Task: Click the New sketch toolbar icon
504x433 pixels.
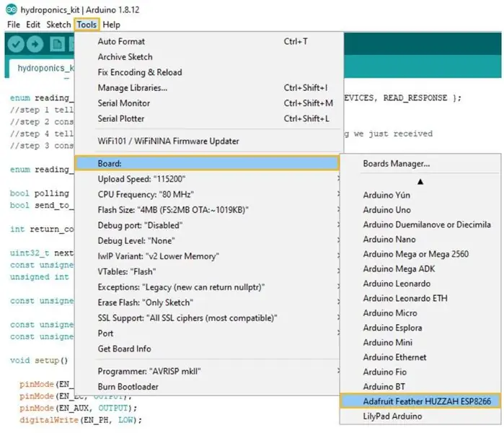Action: point(57,44)
